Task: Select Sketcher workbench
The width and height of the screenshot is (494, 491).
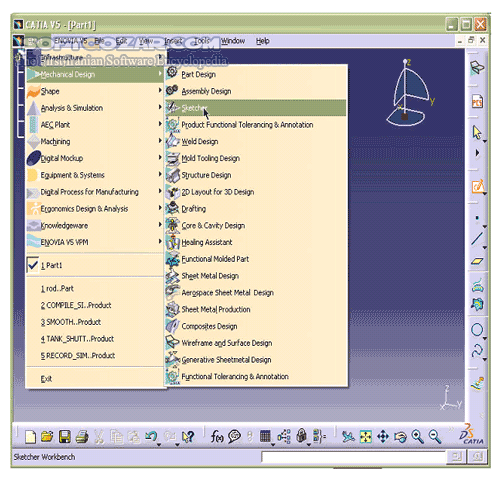Action: tap(256, 108)
